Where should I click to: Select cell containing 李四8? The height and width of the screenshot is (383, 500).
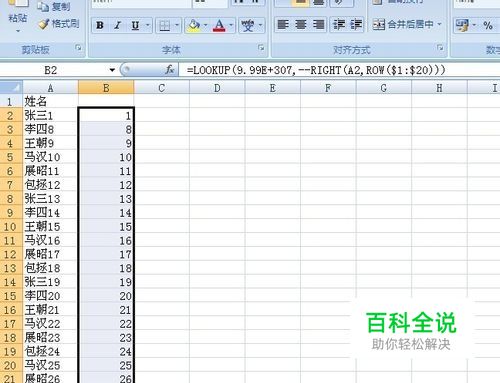point(50,129)
